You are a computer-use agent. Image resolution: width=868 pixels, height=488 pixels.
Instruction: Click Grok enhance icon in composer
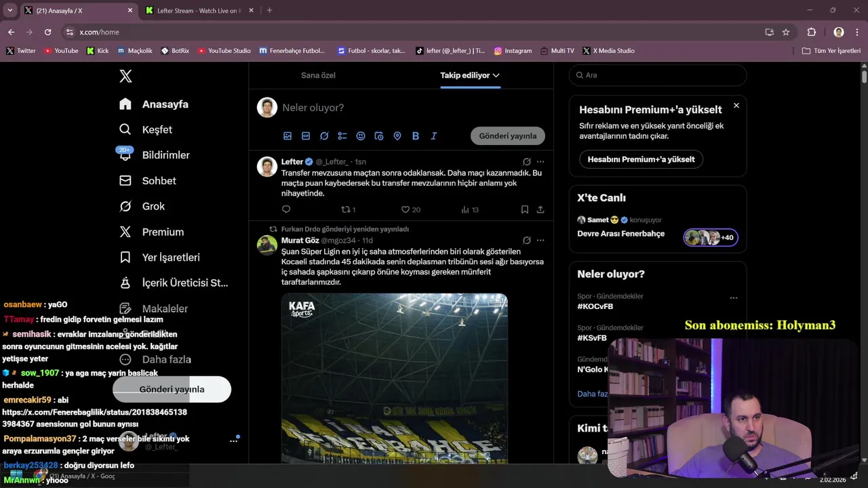coord(324,136)
